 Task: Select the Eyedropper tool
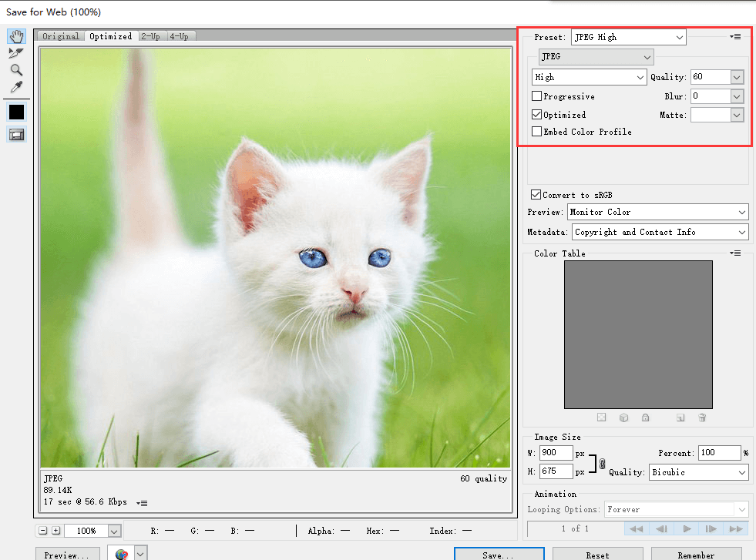16,86
